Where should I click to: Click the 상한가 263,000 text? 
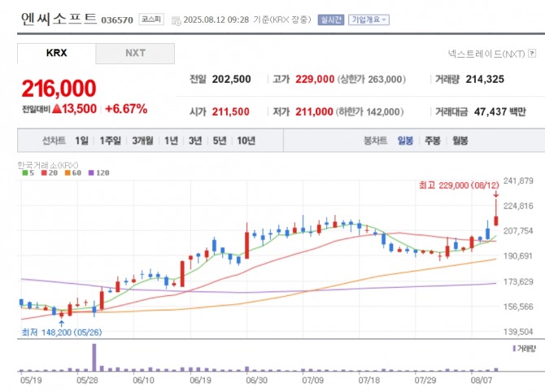click(x=372, y=79)
